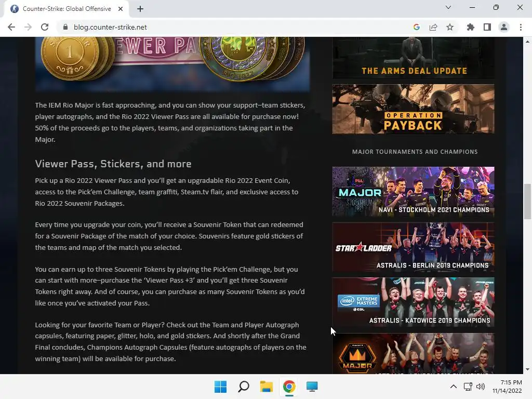Share this page using the share icon

point(433,27)
